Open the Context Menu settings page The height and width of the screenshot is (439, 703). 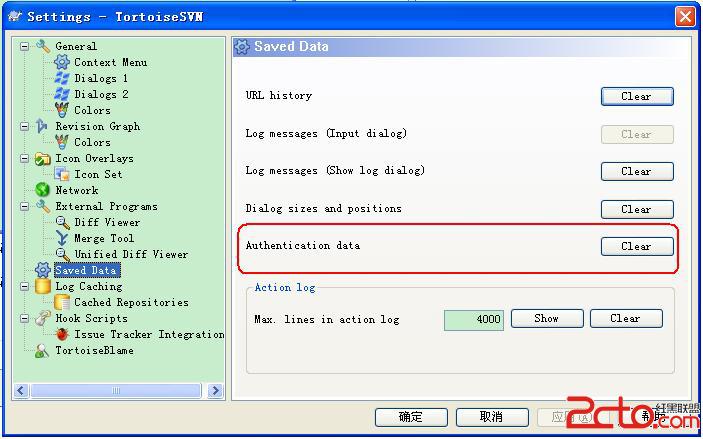pos(111,62)
